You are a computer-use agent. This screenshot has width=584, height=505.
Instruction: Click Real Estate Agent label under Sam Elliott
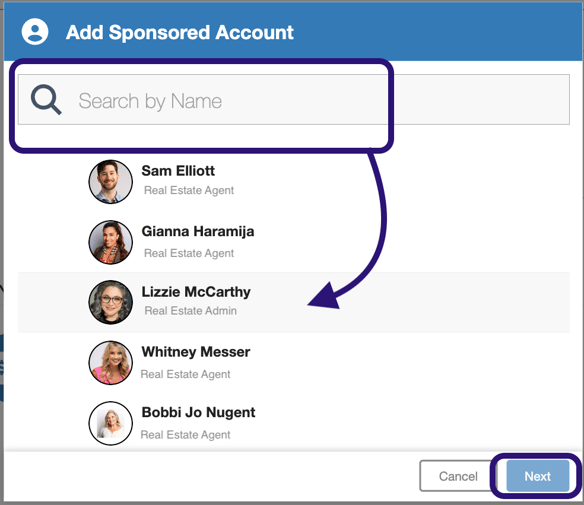189,190
